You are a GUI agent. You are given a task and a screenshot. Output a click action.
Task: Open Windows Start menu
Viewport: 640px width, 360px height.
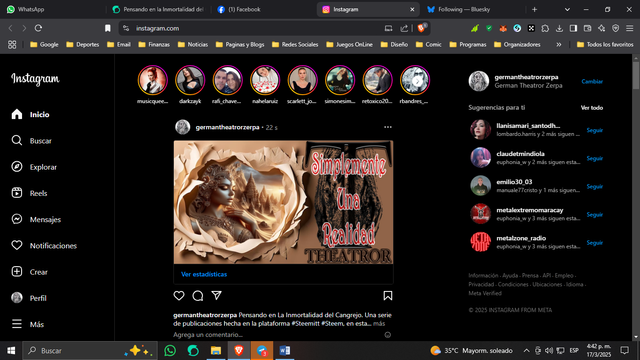click(x=11, y=351)
